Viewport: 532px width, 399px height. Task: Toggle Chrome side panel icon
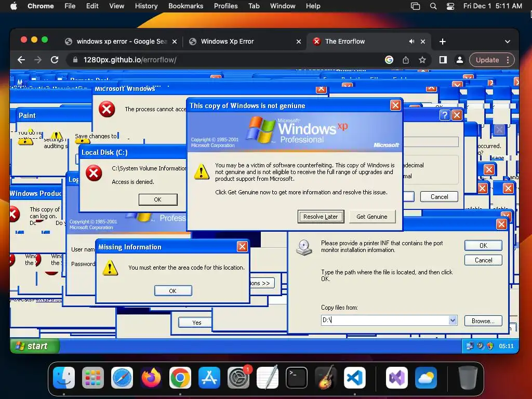click(443, 60)
